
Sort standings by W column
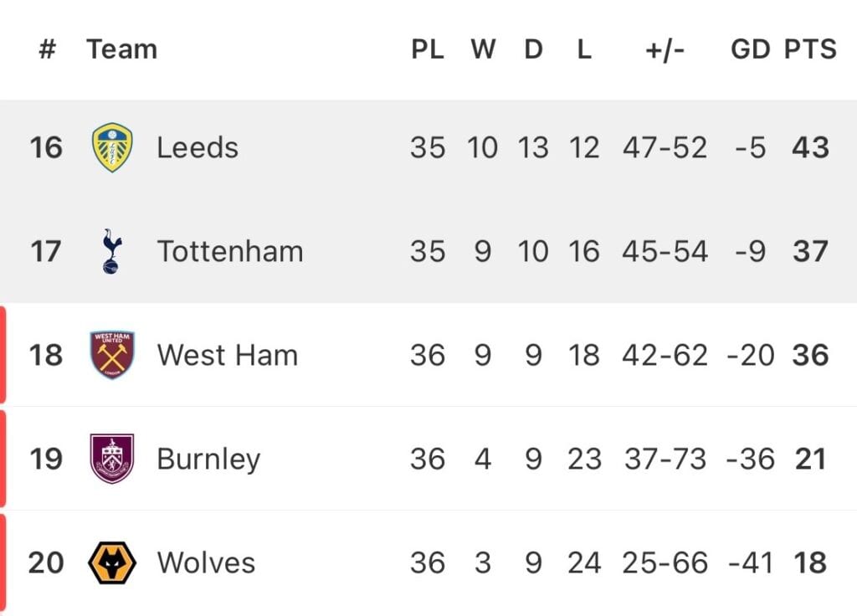click(x=483, y=49)
